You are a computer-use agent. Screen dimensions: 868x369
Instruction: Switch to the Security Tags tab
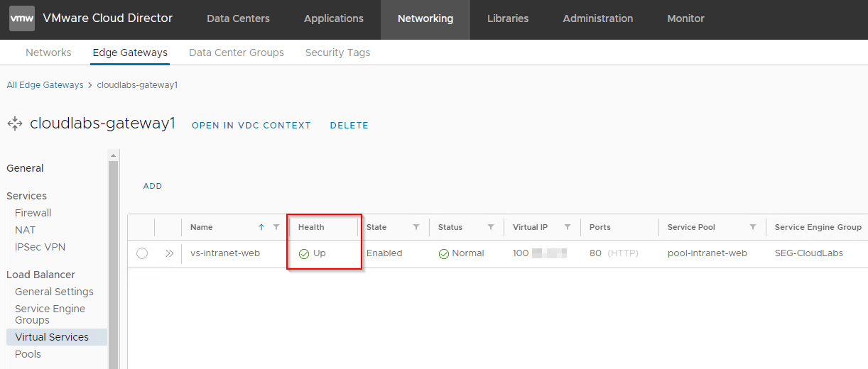pyautogui.click(x=337, y=53)
